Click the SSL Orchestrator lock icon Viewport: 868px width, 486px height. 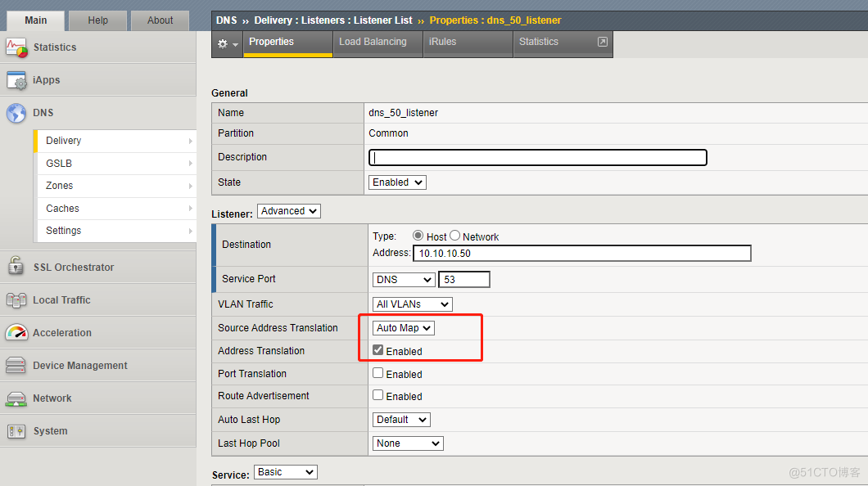click(x=16, y=267)
